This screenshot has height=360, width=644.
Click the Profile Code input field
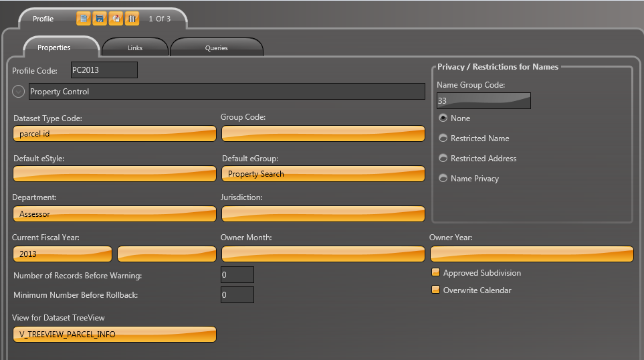click(104, 70)
